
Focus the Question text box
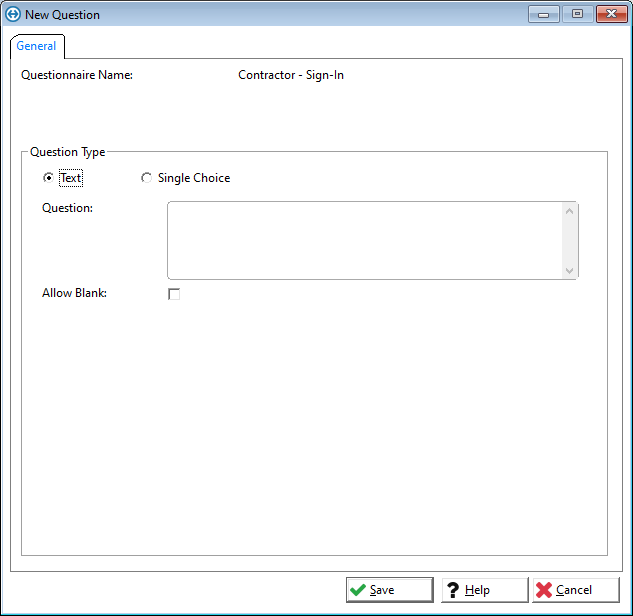(x=365, y=240)
